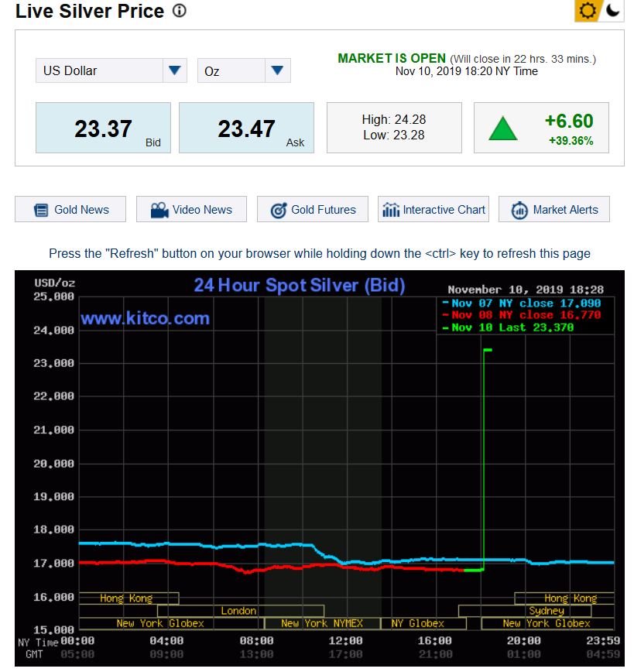The width and height of the screenshot is (634, 672).
Task: Click the blue arrow on currency selector
Action: pos(175,70)
